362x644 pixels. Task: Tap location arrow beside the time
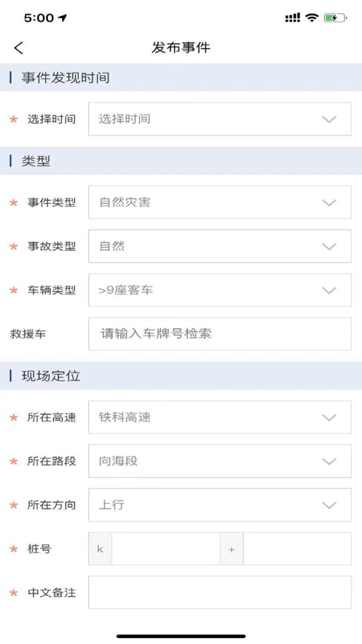pos(63,18)
